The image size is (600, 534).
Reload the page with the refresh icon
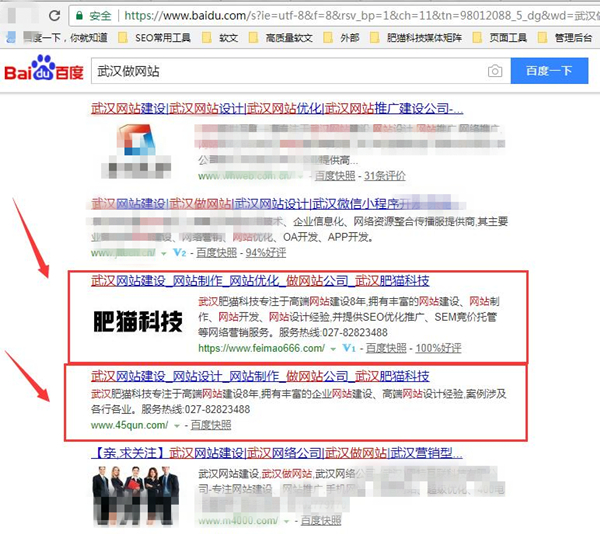(x=54, y=15)
